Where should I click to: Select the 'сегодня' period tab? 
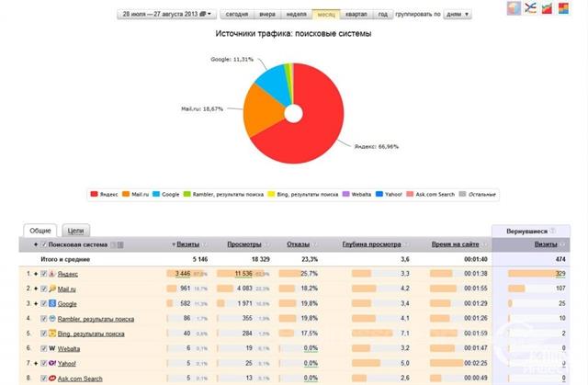pos(237,15)
